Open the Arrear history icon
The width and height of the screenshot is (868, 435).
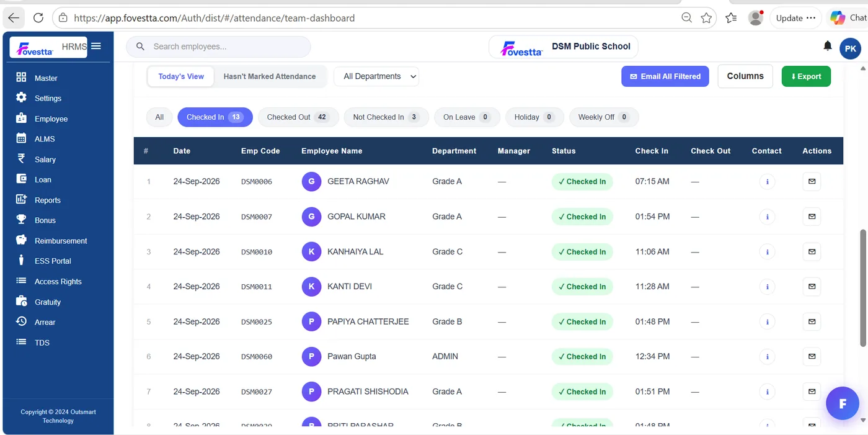(21, 321)
